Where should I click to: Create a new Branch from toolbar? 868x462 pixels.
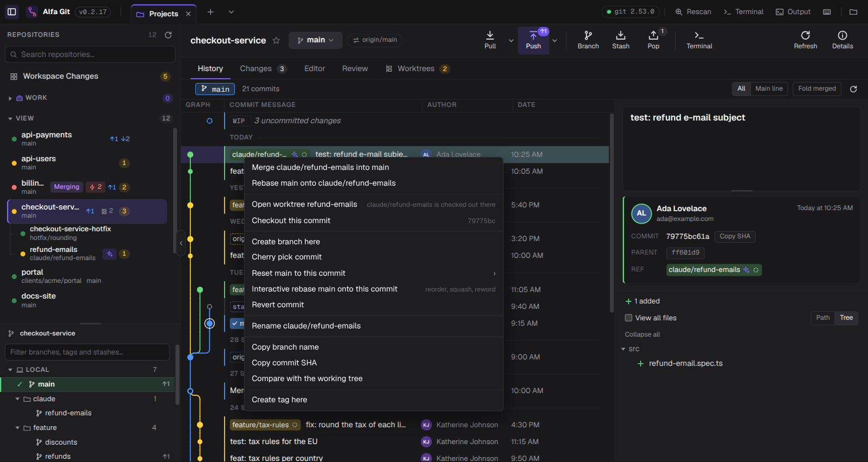(x=588, y=40)
